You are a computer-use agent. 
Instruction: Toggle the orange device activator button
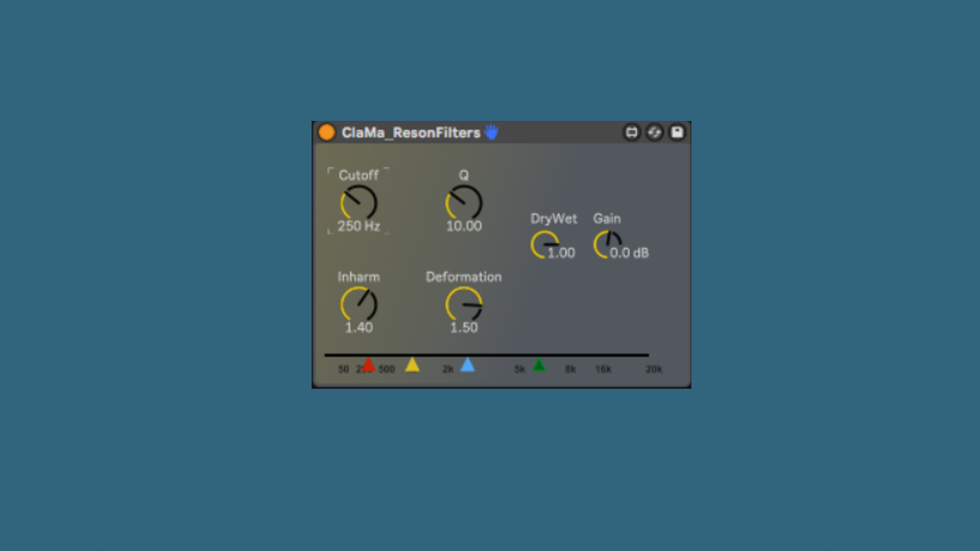tap(327, 132)
